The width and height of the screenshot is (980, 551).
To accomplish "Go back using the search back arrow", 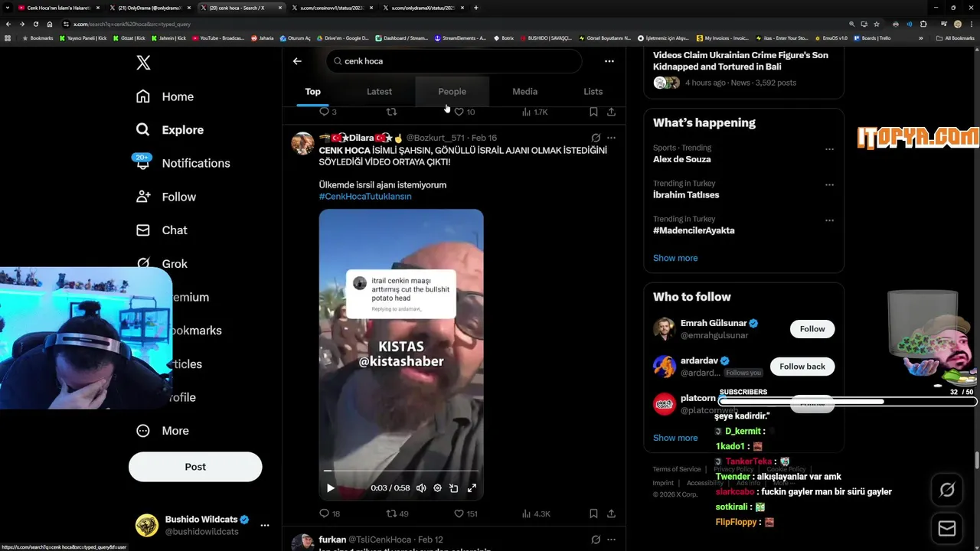I will pos(297,61).
